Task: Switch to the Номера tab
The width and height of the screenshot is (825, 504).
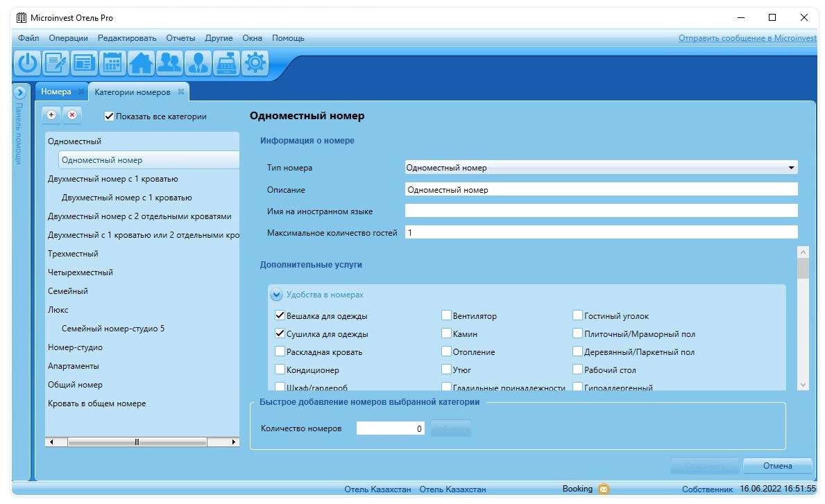Action: coord(56,92)
